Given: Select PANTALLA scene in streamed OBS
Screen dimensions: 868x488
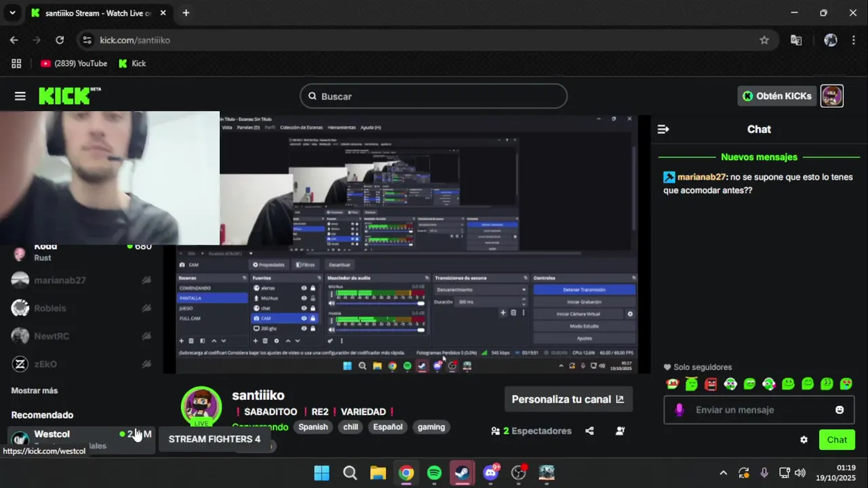Looking at the screenshot, I should coord(212,298).
